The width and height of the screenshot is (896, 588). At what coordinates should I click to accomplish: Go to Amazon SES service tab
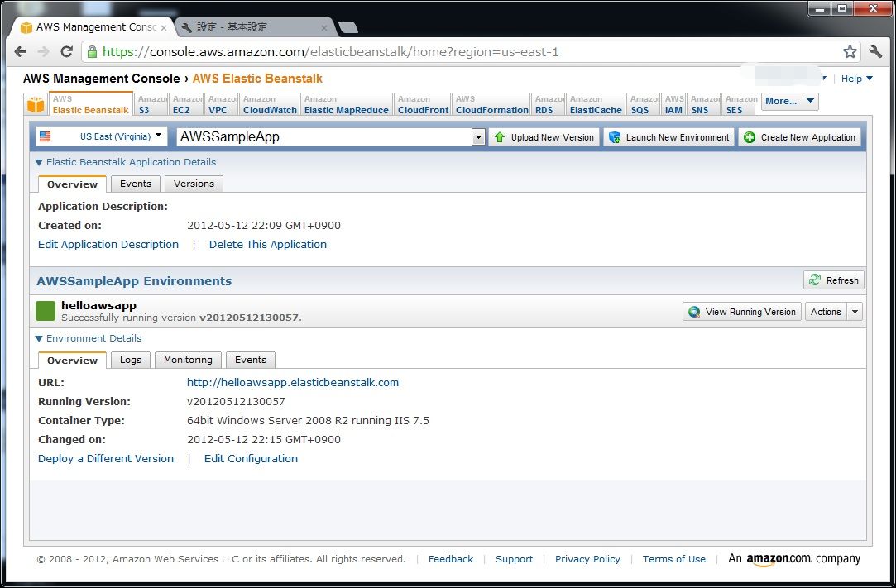[x=739, y=104]
